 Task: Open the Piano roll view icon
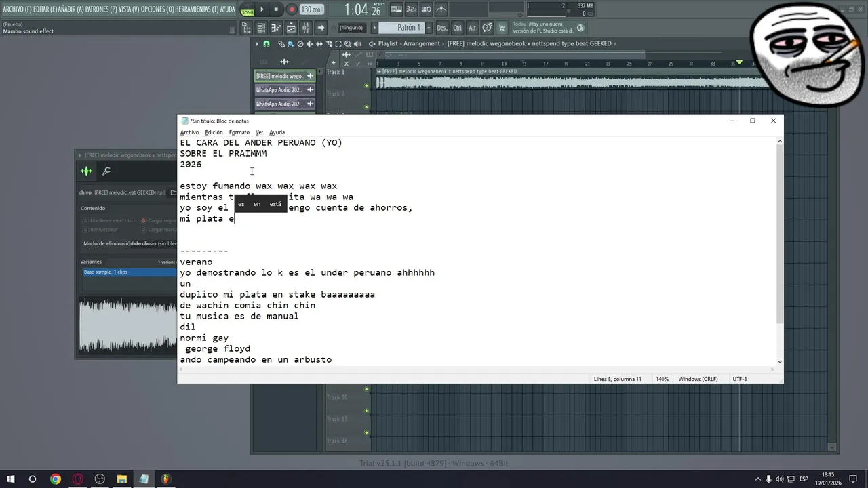(x=276, y=28)
